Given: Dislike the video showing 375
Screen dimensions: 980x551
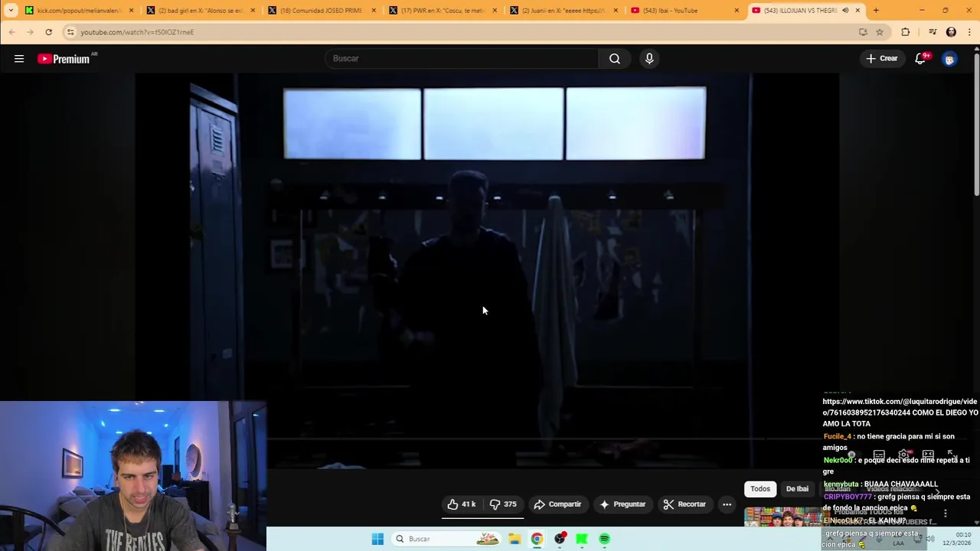Looking at the screenshot, I should (503, 504).
